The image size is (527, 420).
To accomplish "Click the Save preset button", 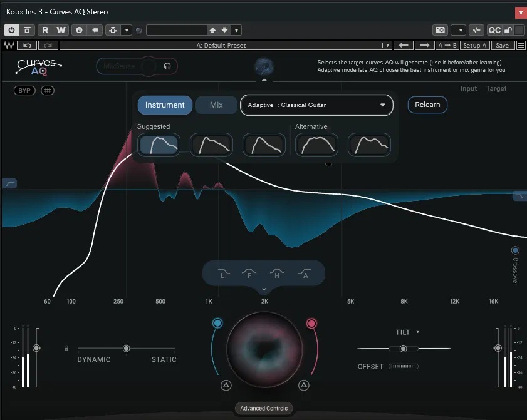I will coord(503,45).
